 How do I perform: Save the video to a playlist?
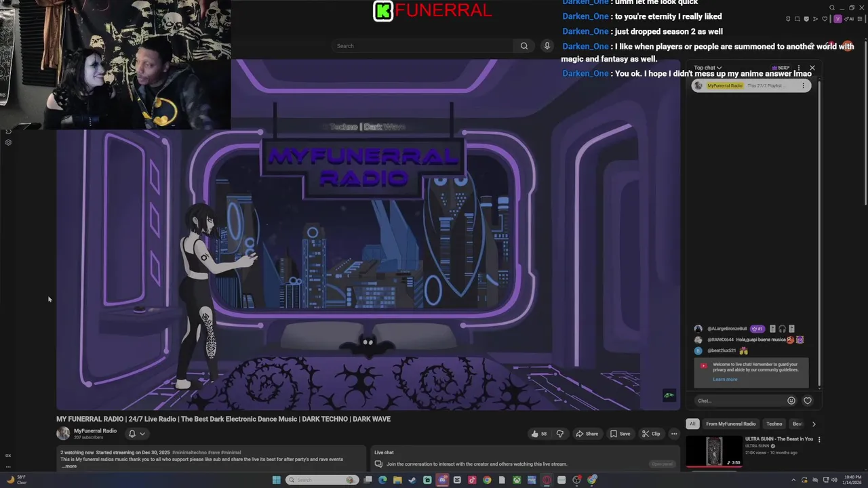point(620,434)
